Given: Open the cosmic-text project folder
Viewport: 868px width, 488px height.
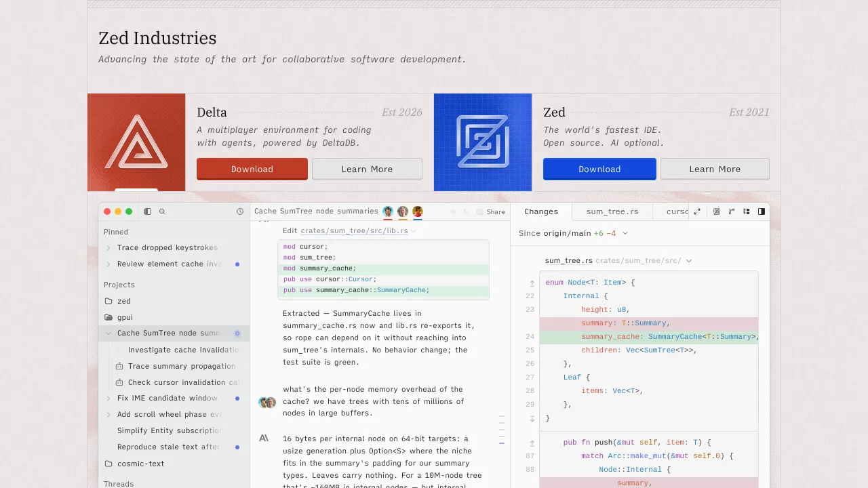Looking at the screenshot, I should click(x=134, y=464).
